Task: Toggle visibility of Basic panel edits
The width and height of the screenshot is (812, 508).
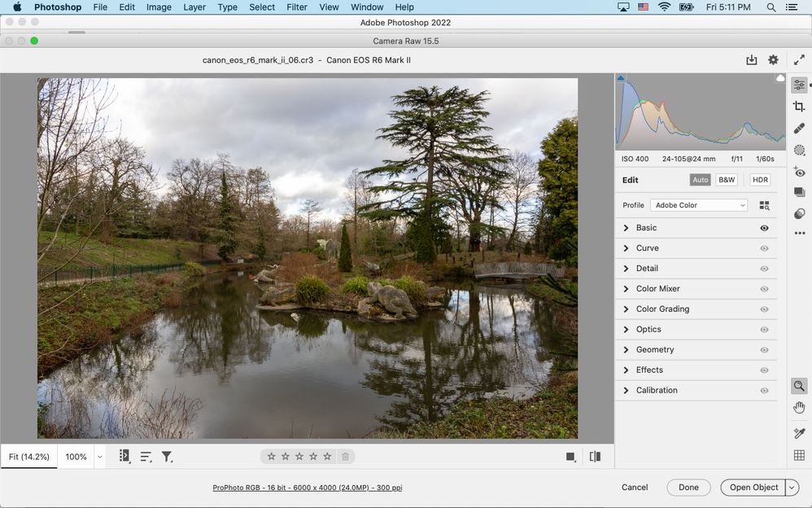Action: tap(764, 228)
